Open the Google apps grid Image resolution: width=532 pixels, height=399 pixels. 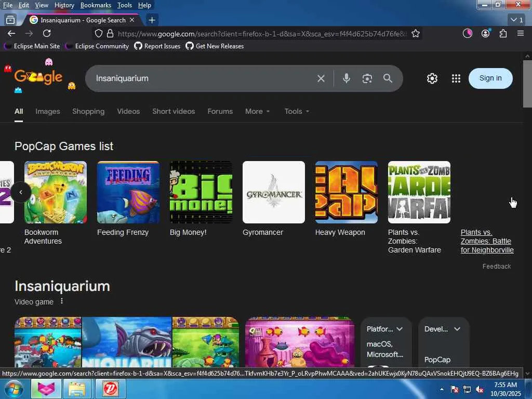[x=456, y=78]
